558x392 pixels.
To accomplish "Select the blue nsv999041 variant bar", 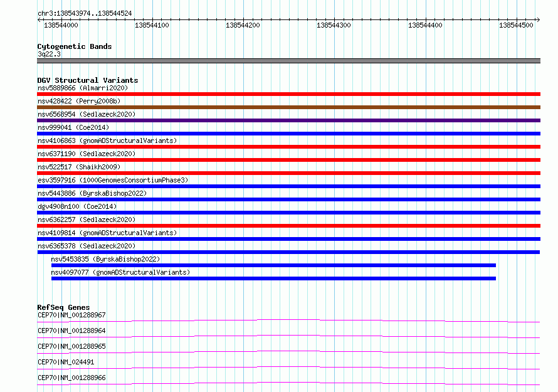I will pos(288,134).
